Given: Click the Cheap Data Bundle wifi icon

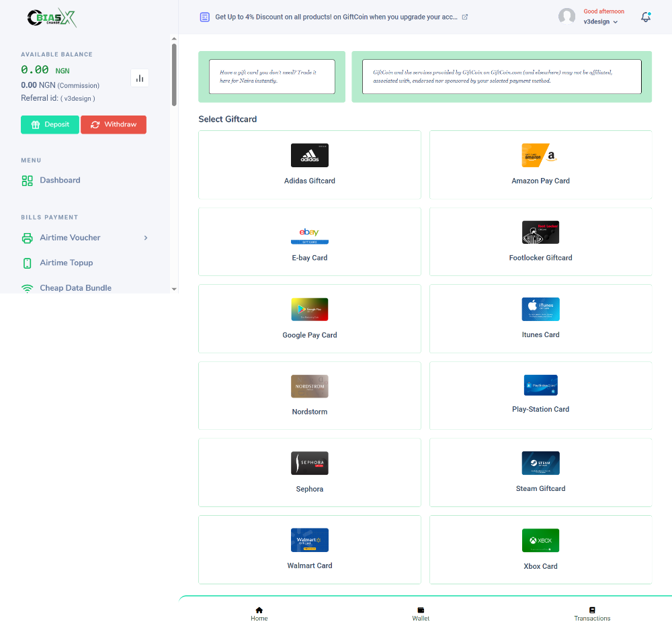Looking at the screenshot, I should (27, 287).
